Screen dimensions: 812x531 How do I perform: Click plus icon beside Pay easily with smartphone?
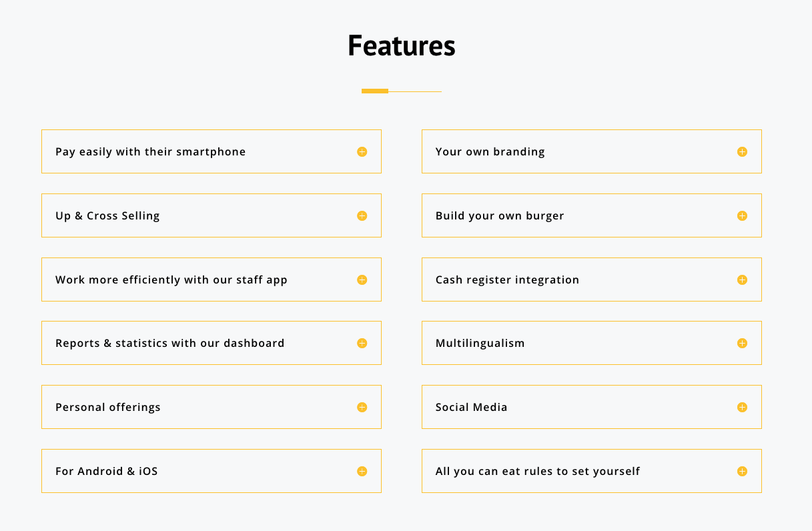[x=362, y=152]
